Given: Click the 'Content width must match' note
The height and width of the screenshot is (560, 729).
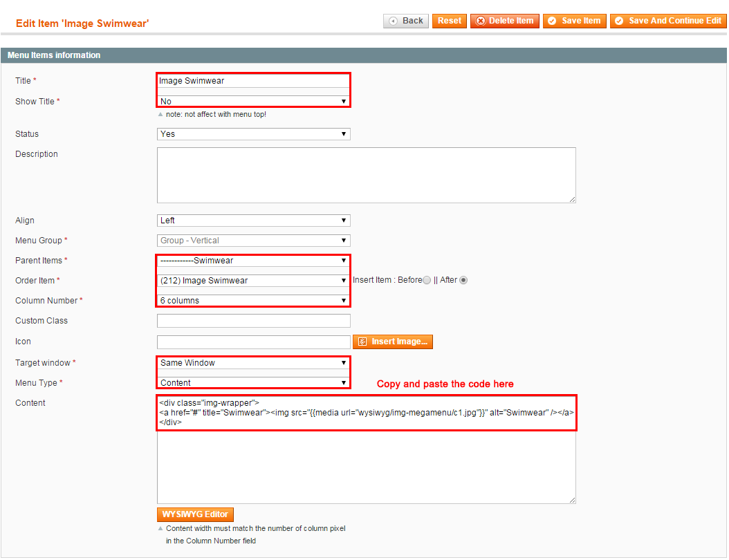Looking at the screenshot, I should (255, 534).
